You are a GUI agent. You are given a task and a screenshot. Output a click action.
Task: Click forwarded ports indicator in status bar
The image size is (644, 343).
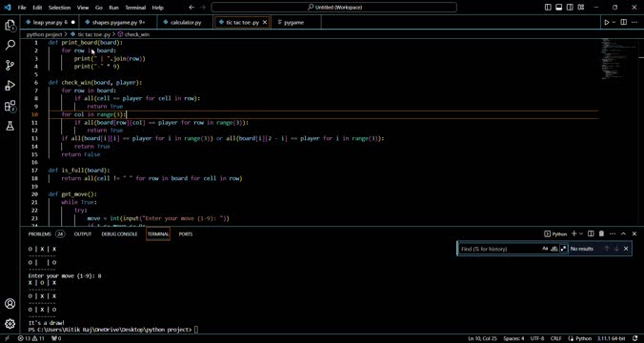pos(56,339)
